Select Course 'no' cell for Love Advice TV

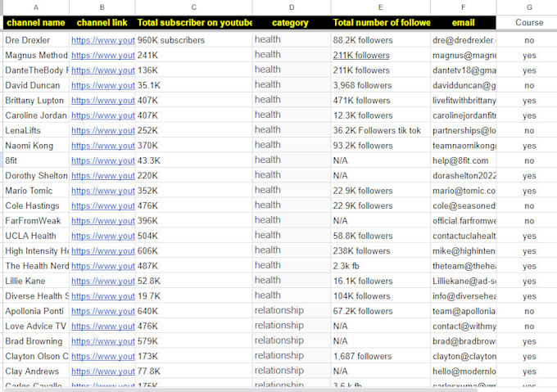coord(529,327)
